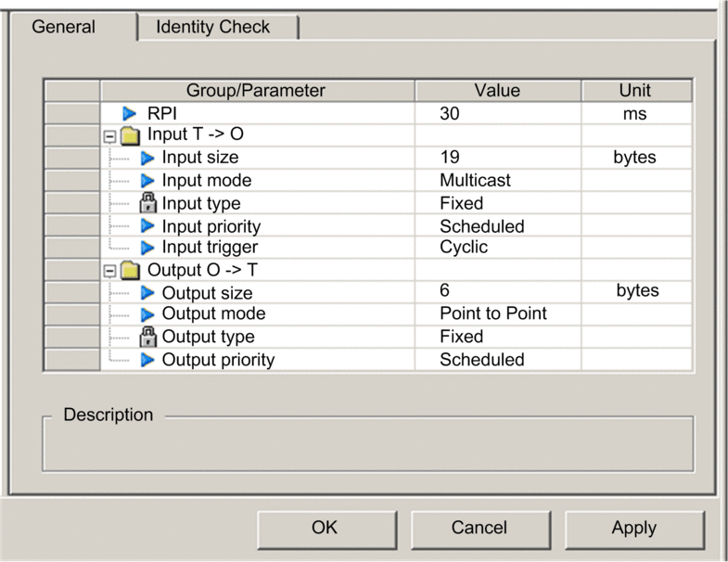728x562 pixels.
Task: Select the arrow icon beside Input mode
Action: (147, 181)
